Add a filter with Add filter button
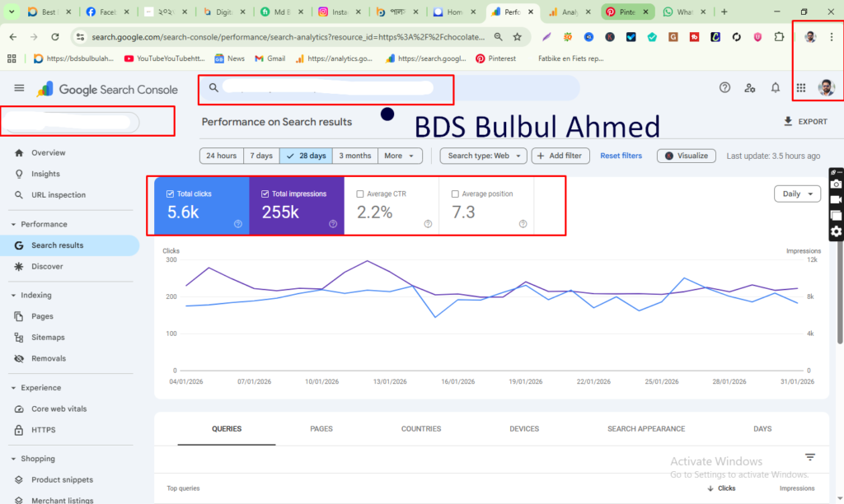844x504 pixels. [x=560, y=155]
